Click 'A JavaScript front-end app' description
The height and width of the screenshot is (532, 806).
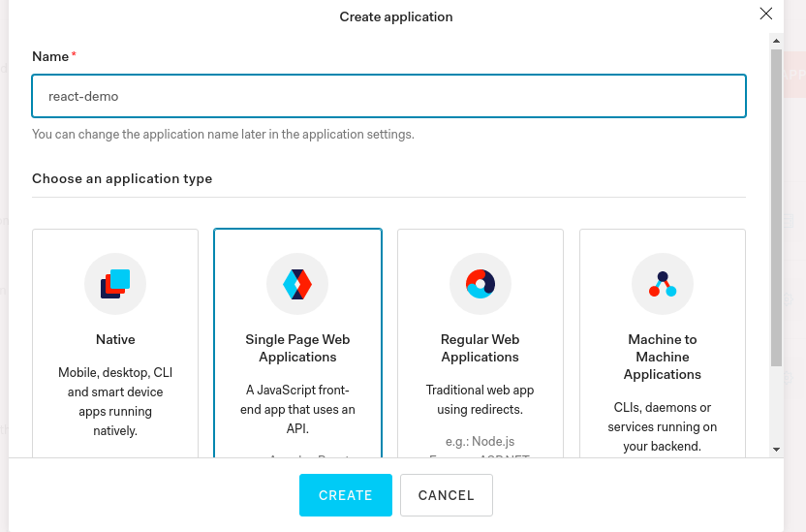pos(297,409)
